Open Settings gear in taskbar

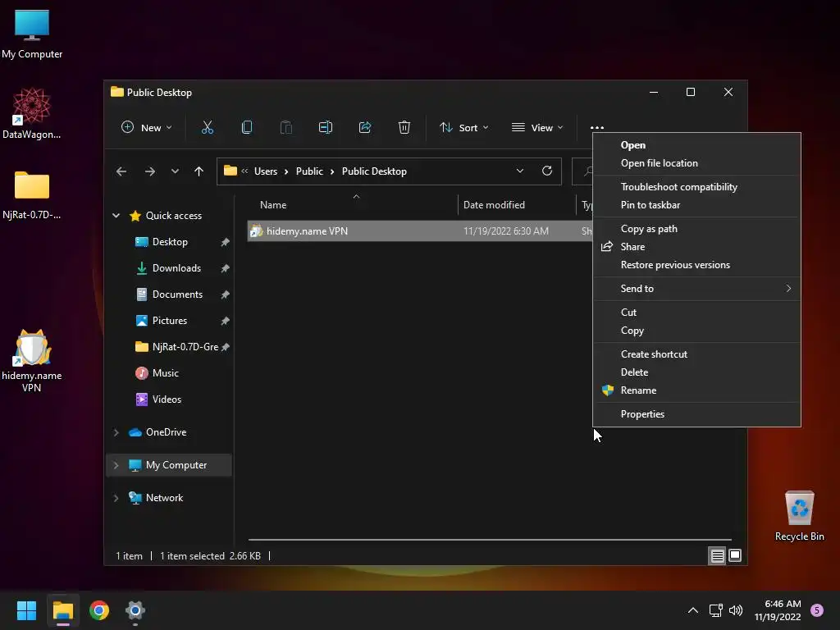coord(135,610)
